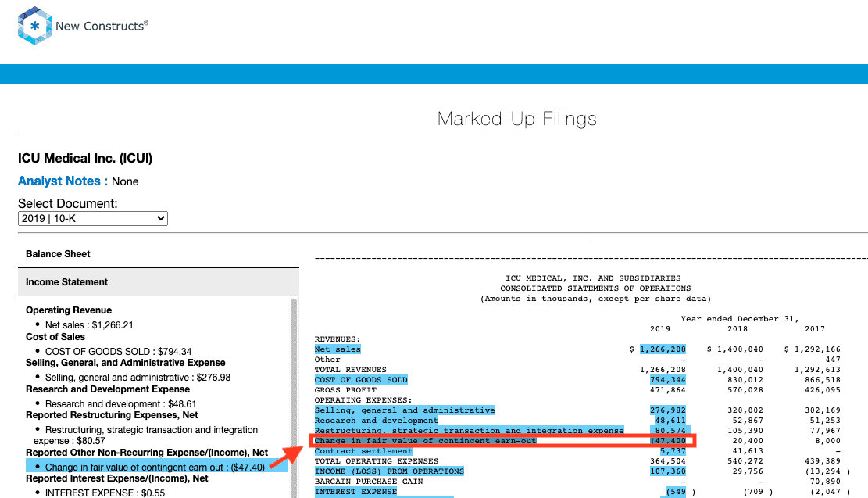
Task: Select COST OF GOODS SOLD : $794.34 item
Action: (118, 352)
